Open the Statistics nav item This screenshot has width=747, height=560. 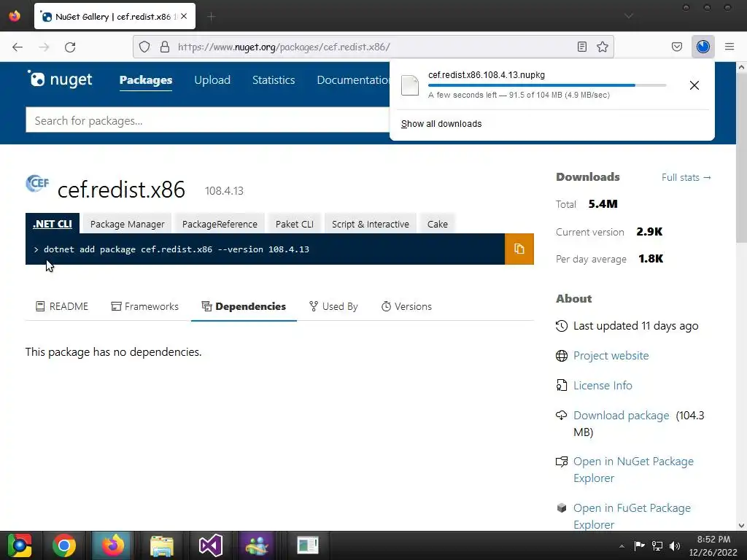(274, 80)
